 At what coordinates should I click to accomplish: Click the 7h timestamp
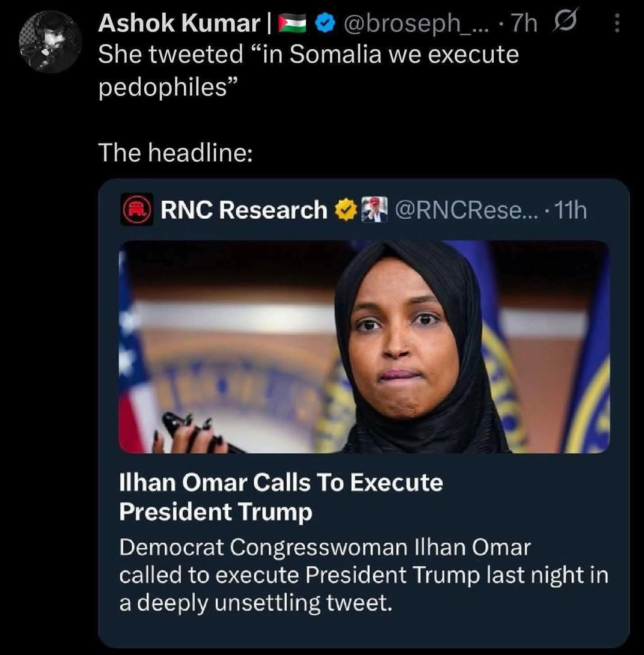(x=524, y=23)
